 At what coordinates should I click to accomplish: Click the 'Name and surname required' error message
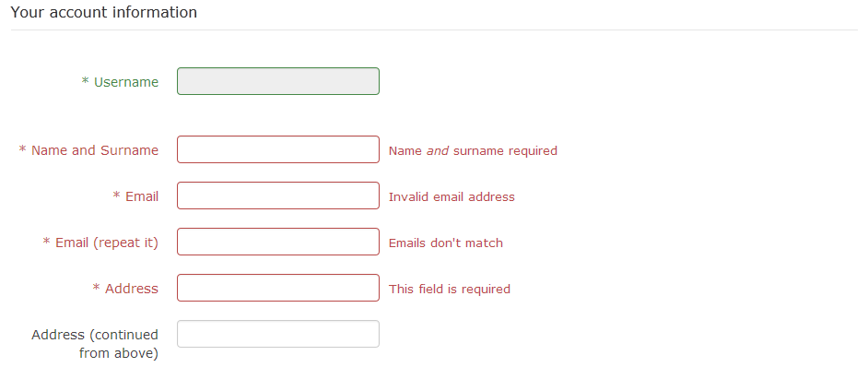click(473, 150)
